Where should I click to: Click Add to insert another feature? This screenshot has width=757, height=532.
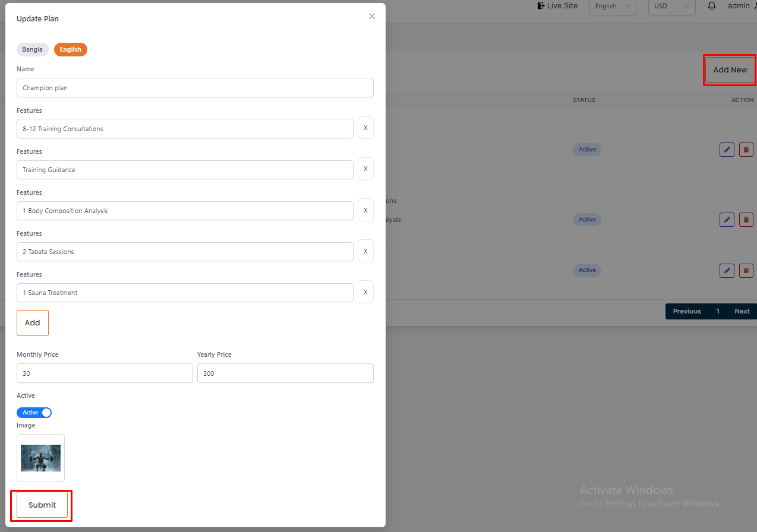(x=33, y=323)
